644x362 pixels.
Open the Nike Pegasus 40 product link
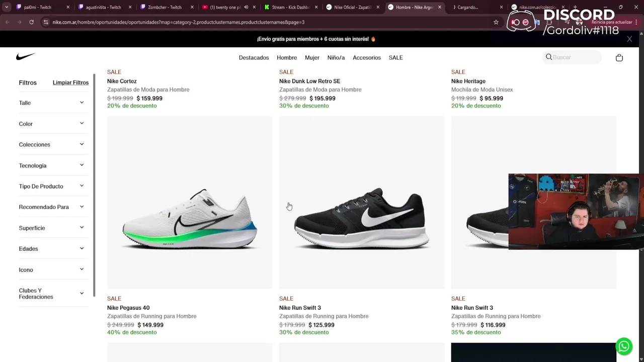pyautogui.click(x=128, y=308)
